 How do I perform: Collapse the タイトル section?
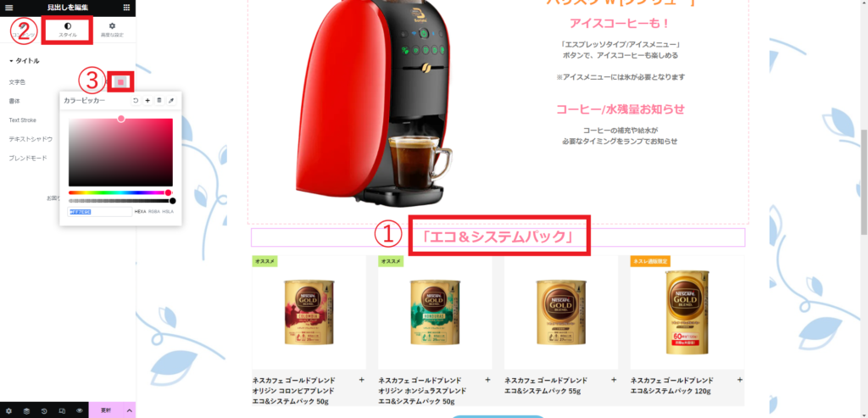click(x=25, y=61)
